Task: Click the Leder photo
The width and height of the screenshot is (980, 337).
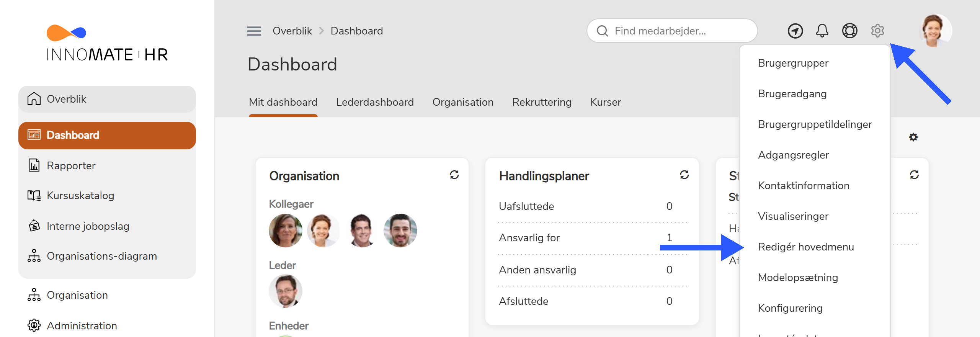Action: (x=285, y=291)
